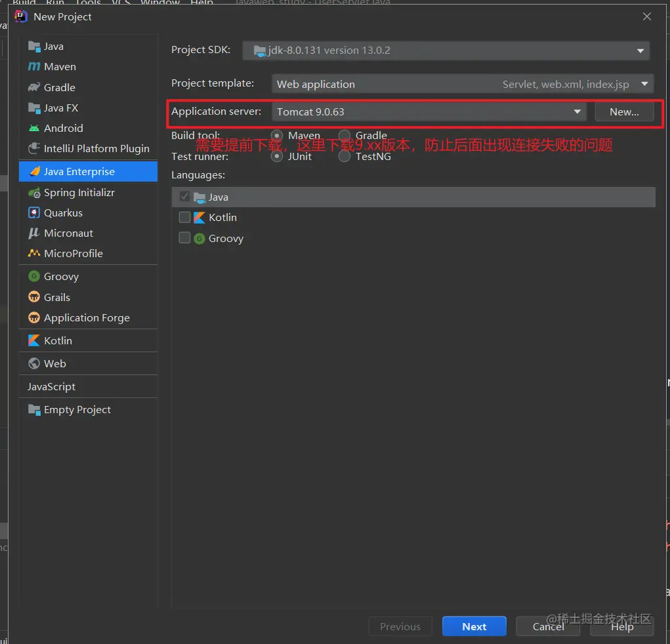
Task: Click the Web globe icon
Action: point(33,363)
